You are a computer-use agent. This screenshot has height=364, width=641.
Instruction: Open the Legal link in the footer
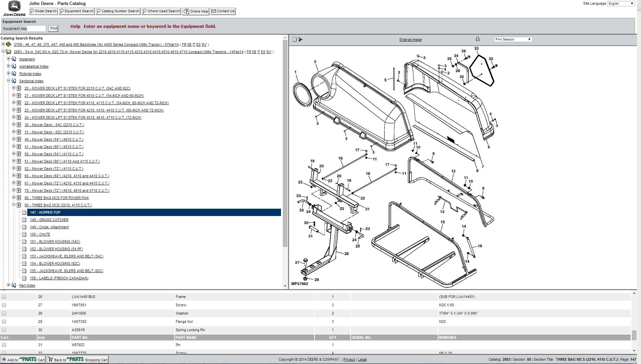(x=362, y=359)
